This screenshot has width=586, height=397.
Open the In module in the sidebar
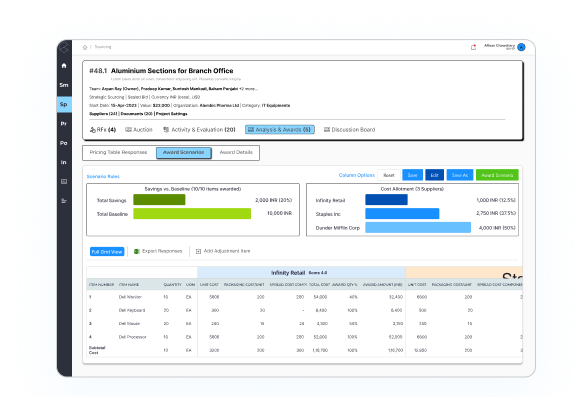click(x=64, y=162)
